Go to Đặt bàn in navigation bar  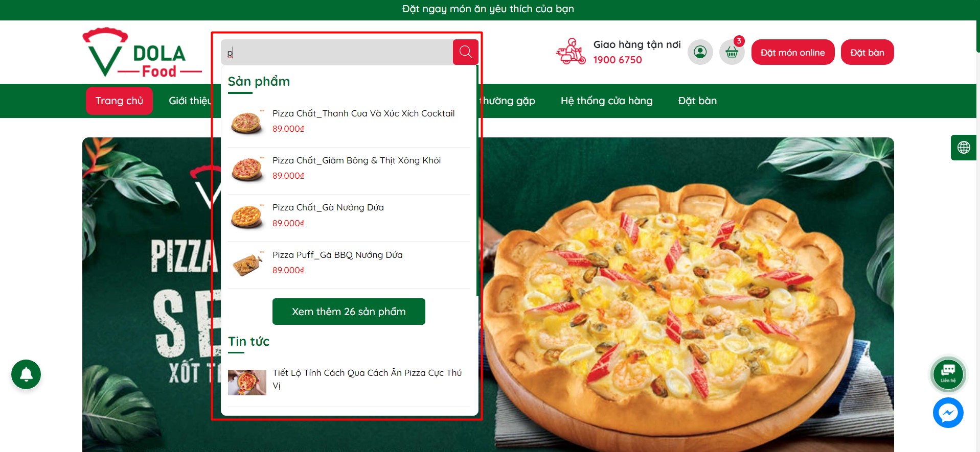pyautogui.click(x=697, y=101)
